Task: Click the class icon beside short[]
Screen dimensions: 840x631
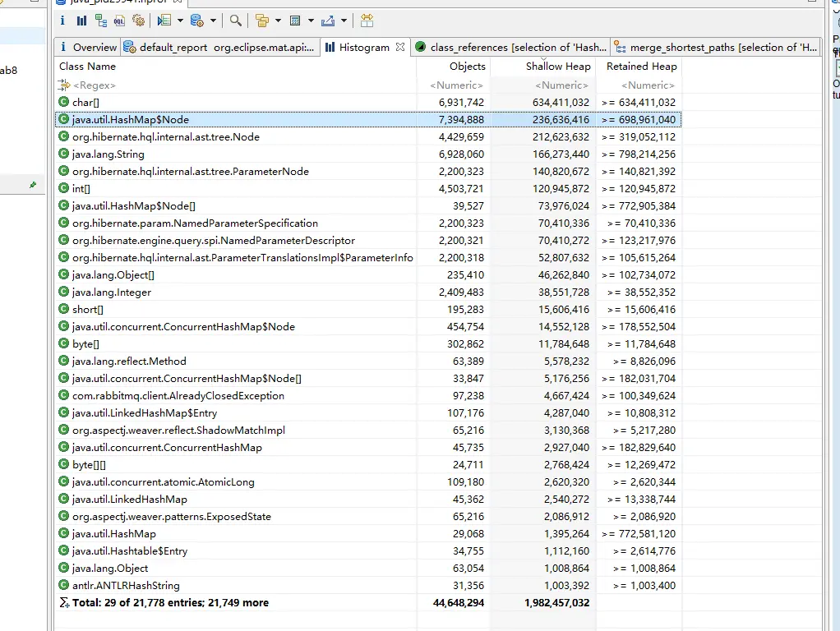Action: pyautogui.click(x=64, y=309)
